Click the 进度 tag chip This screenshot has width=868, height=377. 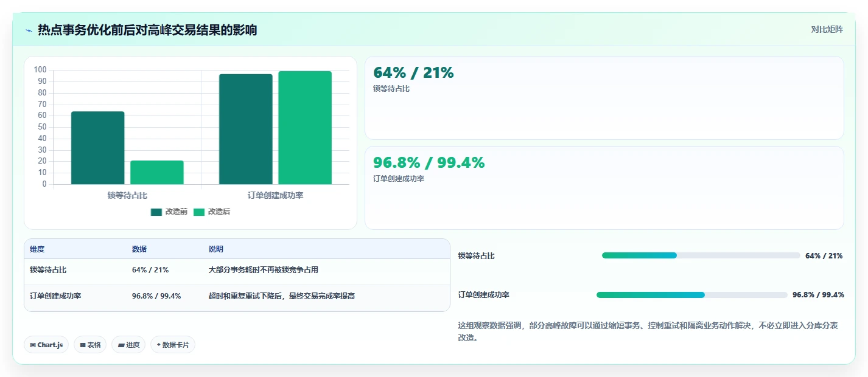[128, 345]
